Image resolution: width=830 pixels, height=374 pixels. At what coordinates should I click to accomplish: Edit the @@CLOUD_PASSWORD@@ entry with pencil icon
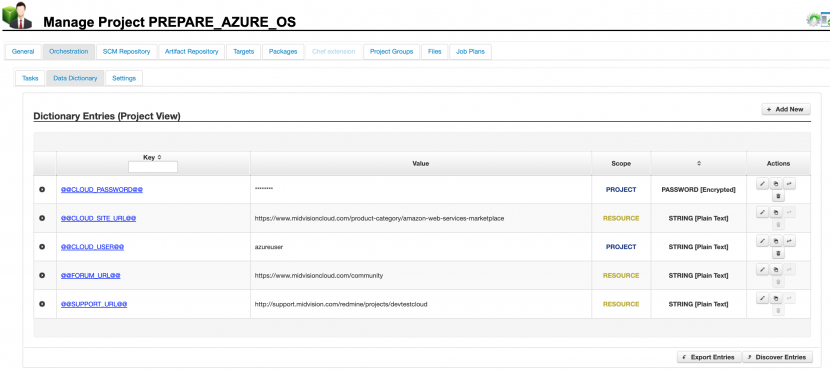762,184
